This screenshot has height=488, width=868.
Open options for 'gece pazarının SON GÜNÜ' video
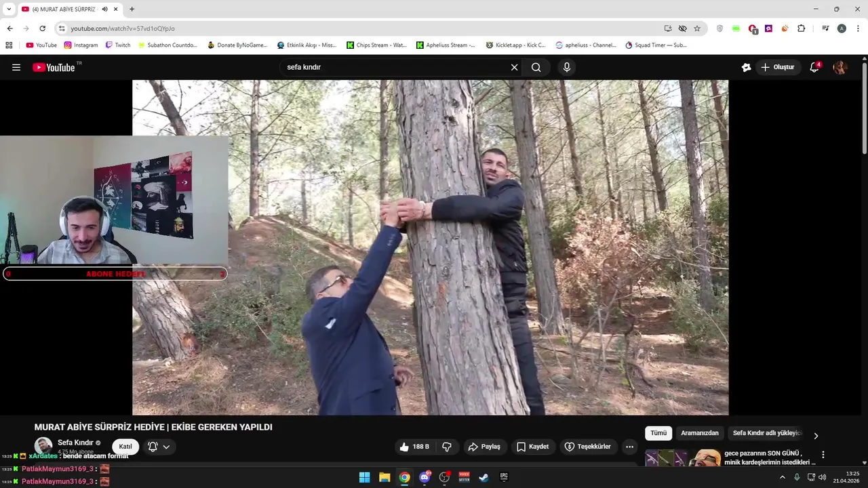(823, 455)
